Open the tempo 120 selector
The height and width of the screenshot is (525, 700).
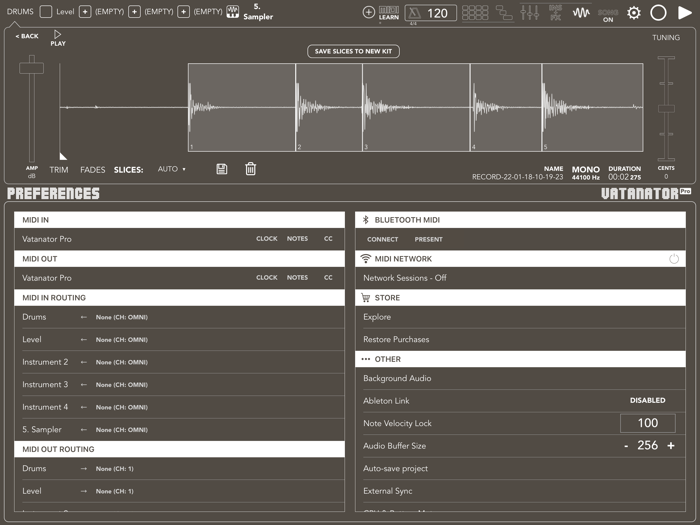pyautogui.click(x=430, y=13)
